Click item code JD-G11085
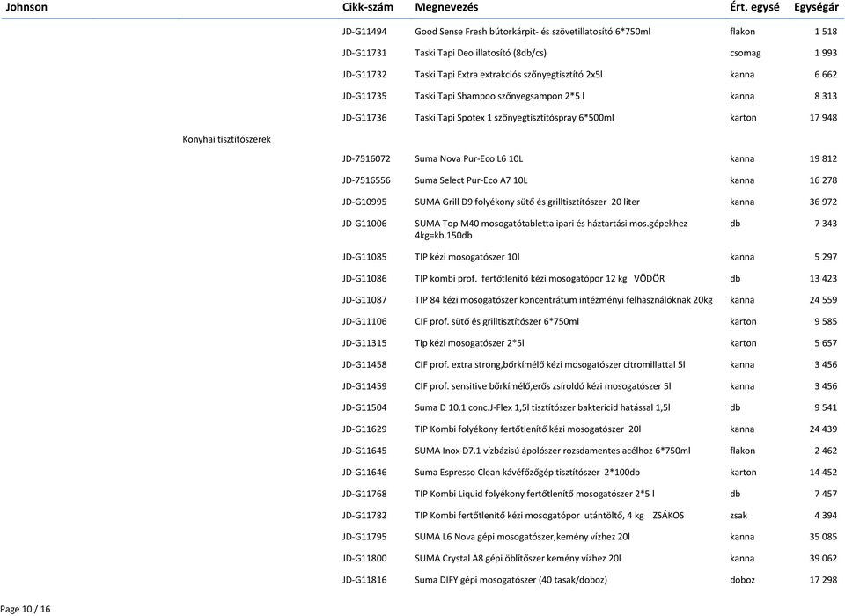The height and width of the screenshot is (616, 845). (x=364, y=257)
